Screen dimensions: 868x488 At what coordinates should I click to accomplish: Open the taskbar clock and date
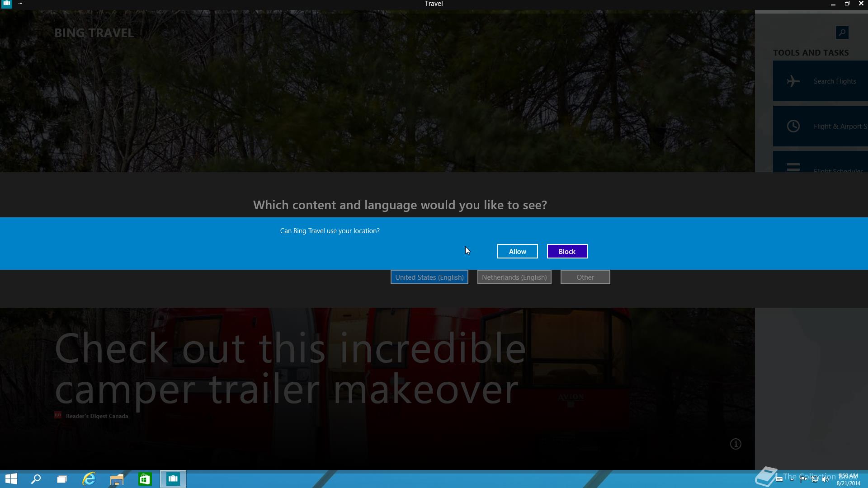click(848, 479)
